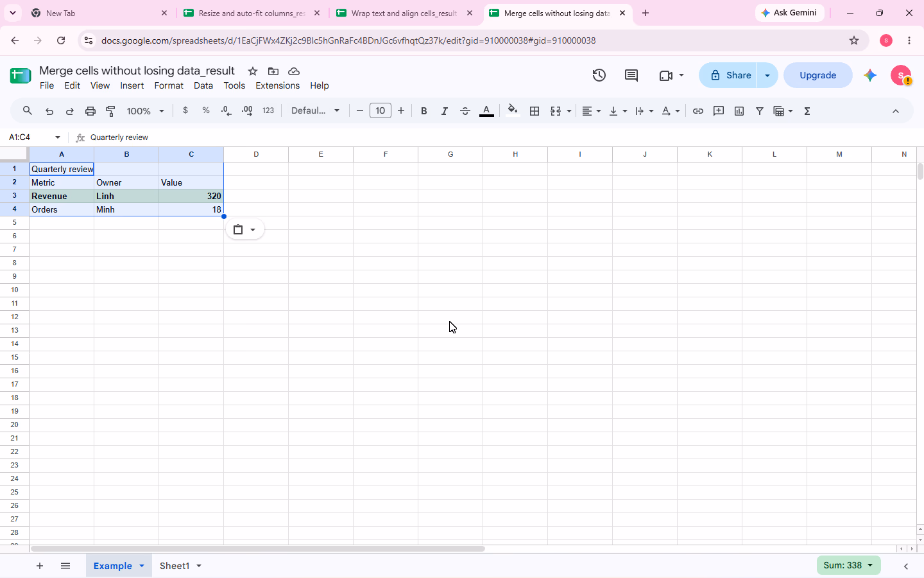
Task: Open the fill color picker
Action: click(x=512, y=111)
